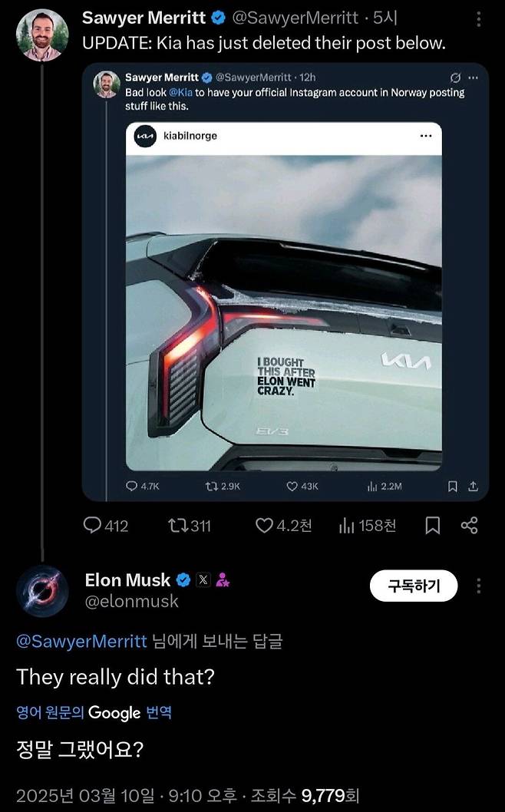Open Elon Musk's profile avatar
505x812 pixels.
[42, 591]
